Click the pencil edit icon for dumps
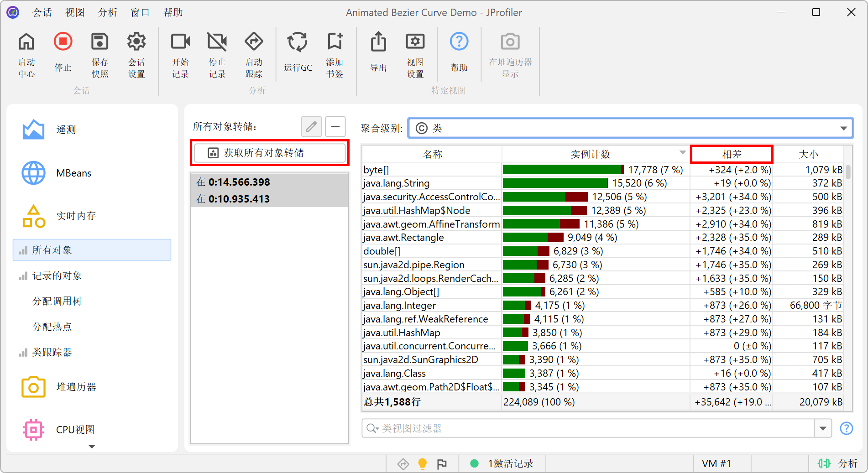Image resolution: width=868 pixels, height=473 pixels. [311, 126]
